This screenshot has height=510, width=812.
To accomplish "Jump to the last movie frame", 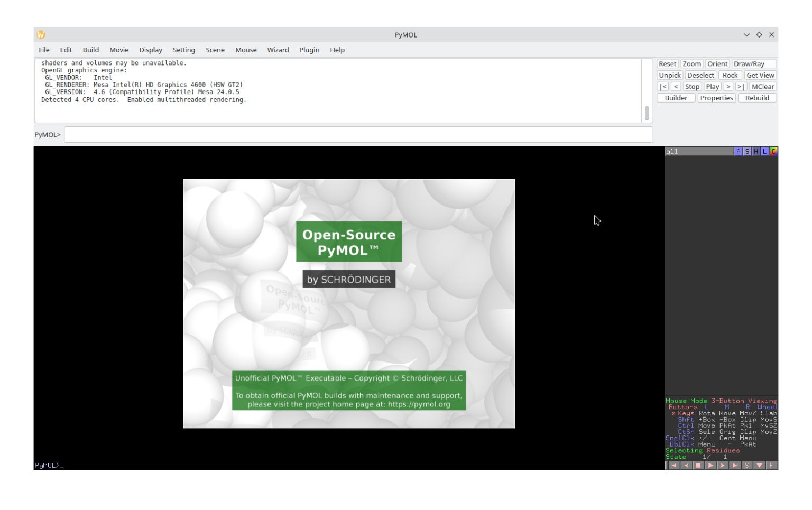I will click(x=735, y=465).
